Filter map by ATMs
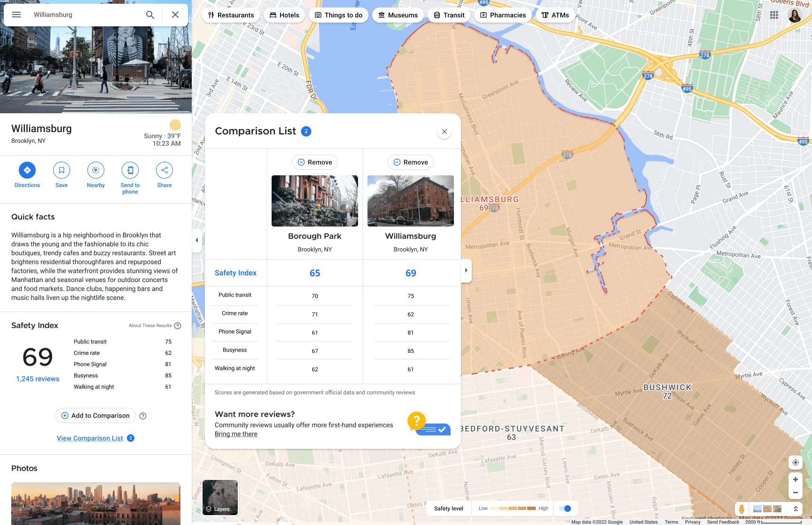Screen dimensions: 812x525 [x=555, y=15]
